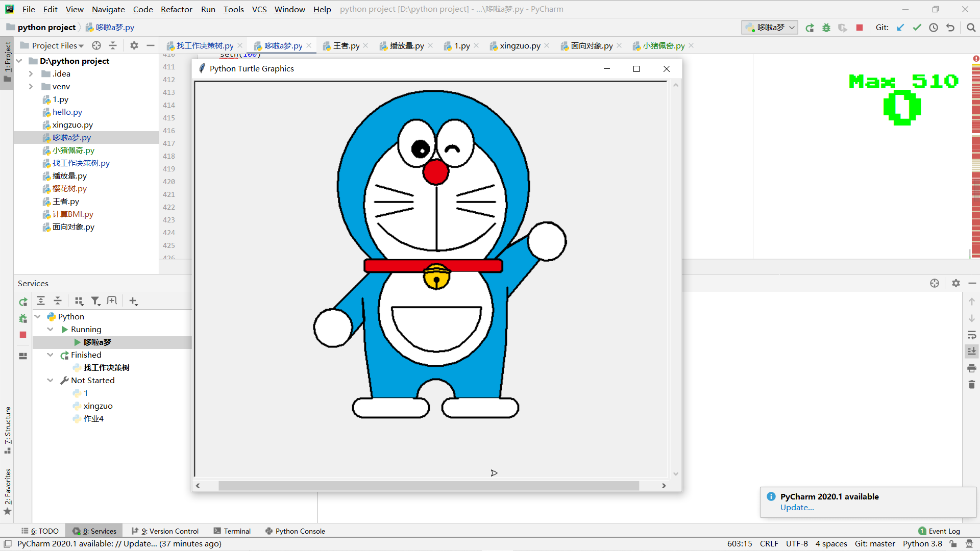Click Git update project arrow icon

pyautogui.click(x=900, y=28)
